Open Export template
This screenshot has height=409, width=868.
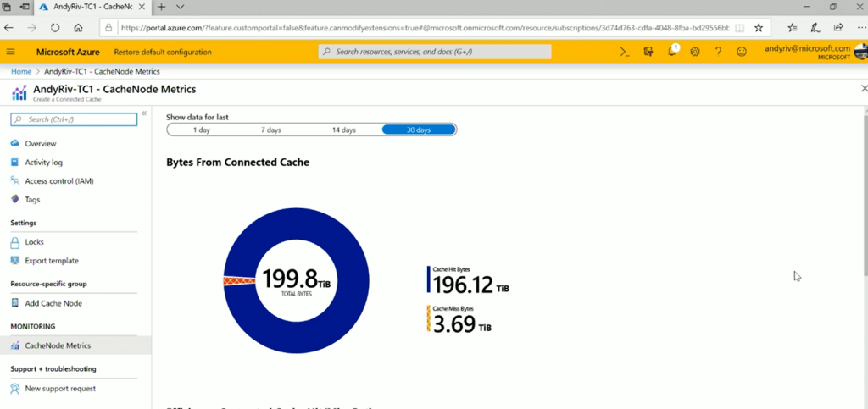[x=52, y=261]
